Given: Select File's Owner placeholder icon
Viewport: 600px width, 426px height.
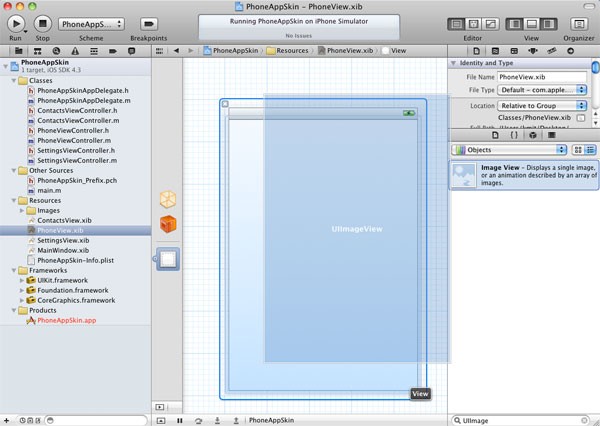Looking at the screenshot, I should tap(168, 199).
